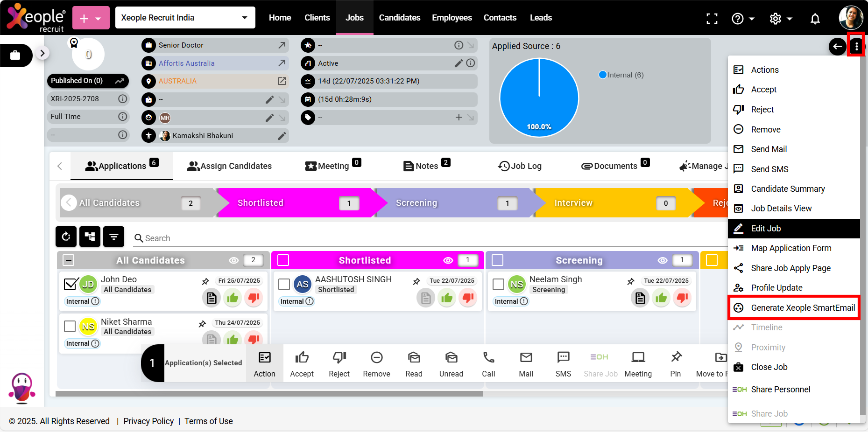Click the refresh icon above the candidates board
The width and height of the screenshot is (868, 432).
tap(66, 237)
